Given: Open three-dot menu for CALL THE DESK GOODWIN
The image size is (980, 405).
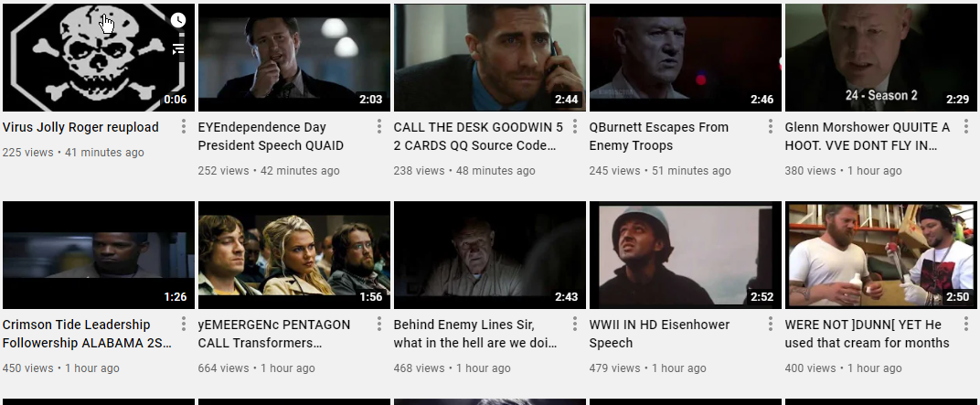Looking at the screenshot, I should 574,127.
